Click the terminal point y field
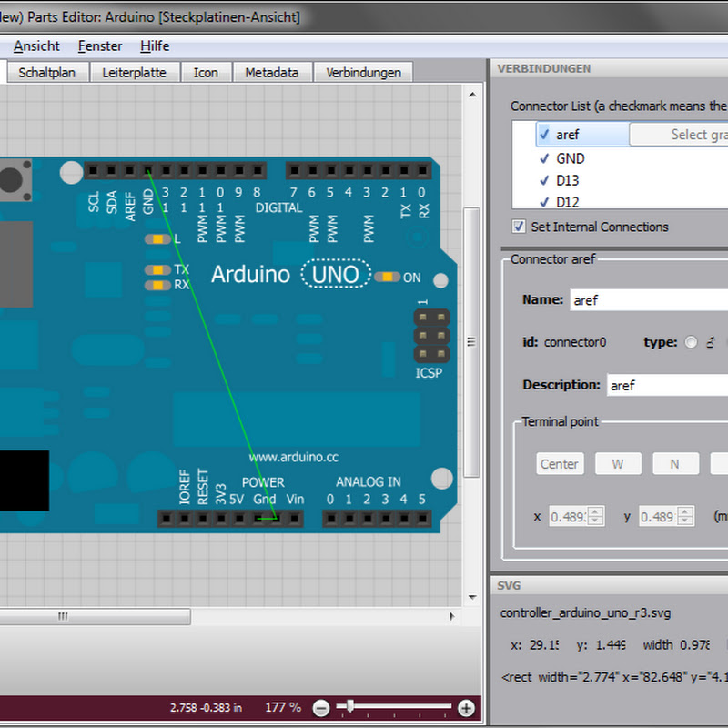 [x=658, y=516]
